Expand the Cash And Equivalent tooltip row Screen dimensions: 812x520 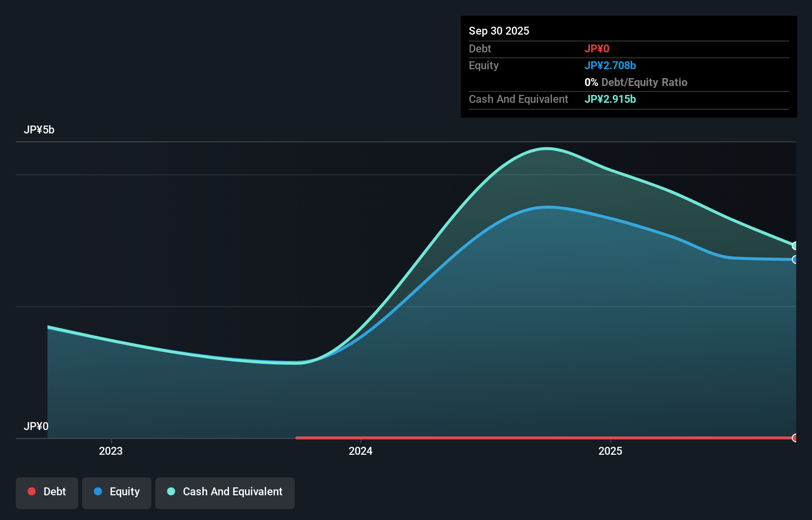click(x=518, y=99)
